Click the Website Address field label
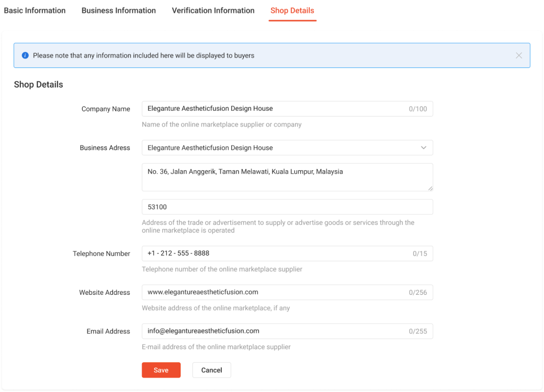 coord(104,292)
